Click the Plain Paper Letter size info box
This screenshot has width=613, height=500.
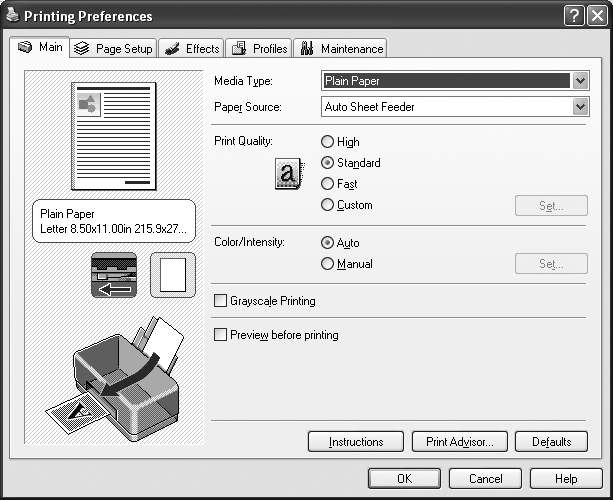(x=114, y=221)
